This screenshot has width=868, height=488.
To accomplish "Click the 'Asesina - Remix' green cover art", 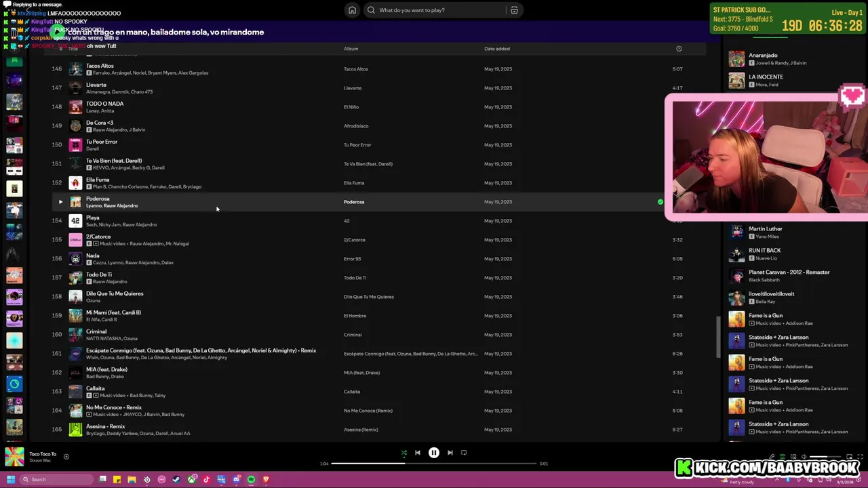I will [x=75, y=430].
